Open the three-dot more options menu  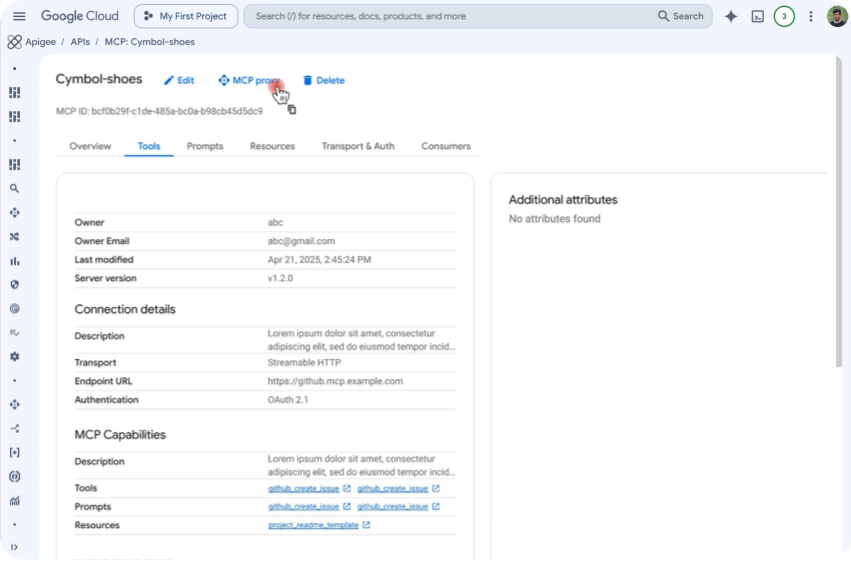click(x=811, y=16)
